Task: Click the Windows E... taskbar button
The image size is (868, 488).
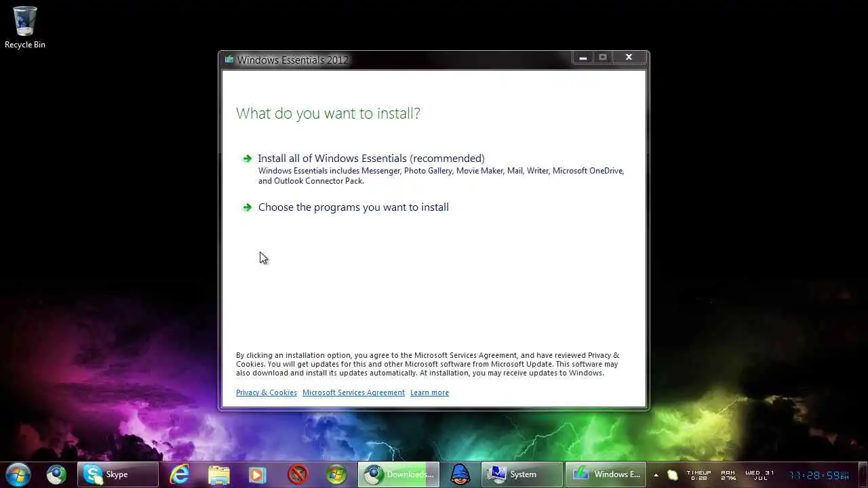Action: pyautogui.click(x=606, y=474)
